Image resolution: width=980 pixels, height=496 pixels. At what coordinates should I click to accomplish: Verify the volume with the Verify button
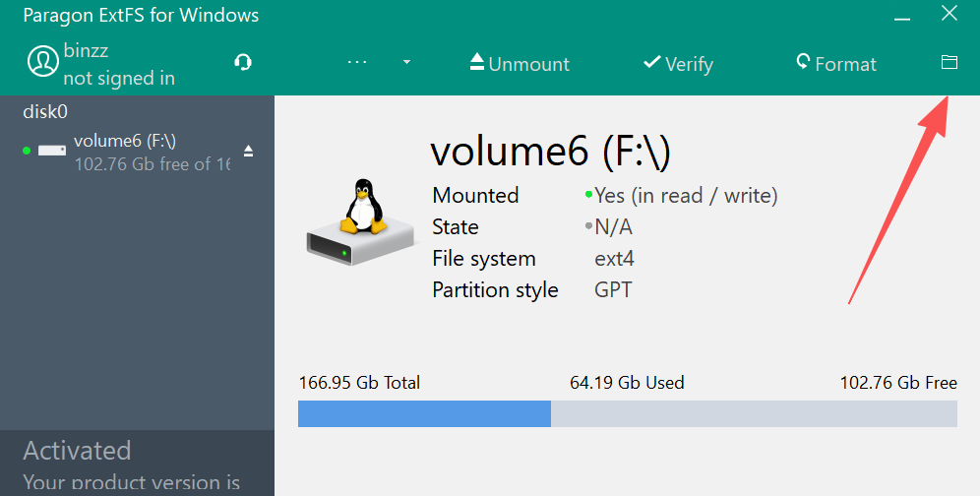tap(678, 63)
